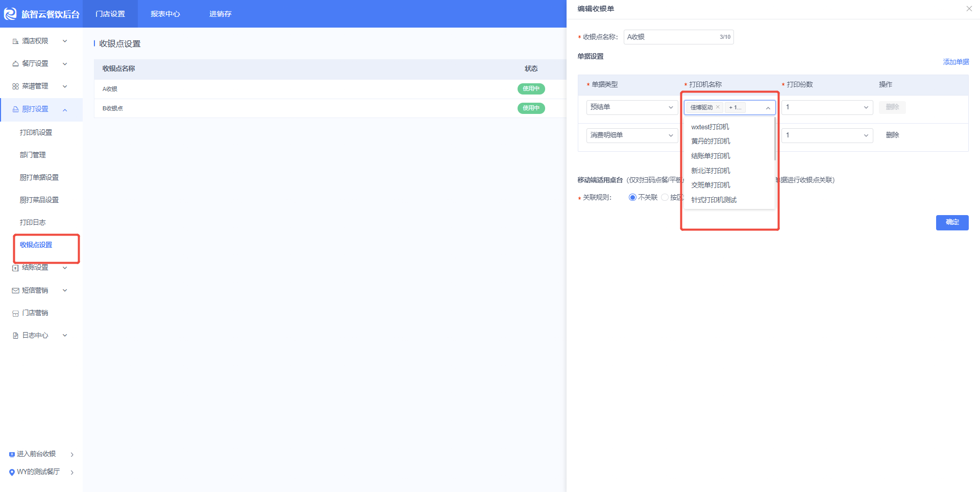Expand the 酒店权限 menu chevron
This screenshot has height=492, width=980.
[65, 41]
